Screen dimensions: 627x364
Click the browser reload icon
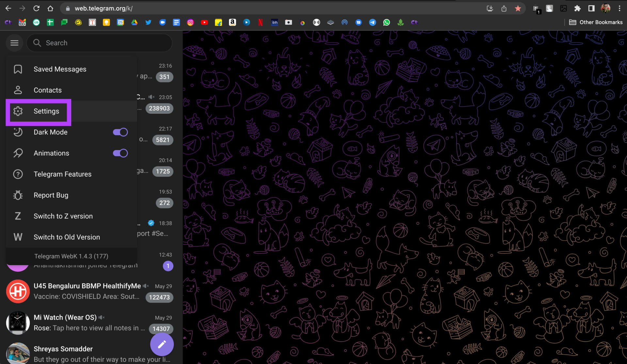click(36, 8)
